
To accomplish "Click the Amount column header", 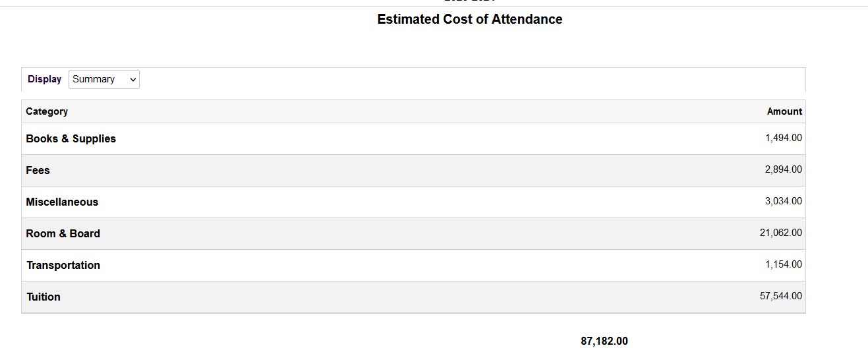I will (x=784, y=111).
